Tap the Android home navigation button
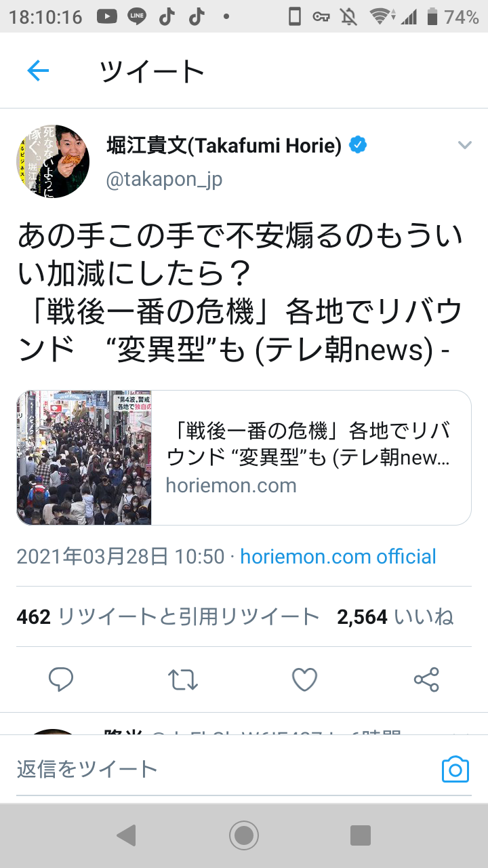 click(x=244, y=835)
